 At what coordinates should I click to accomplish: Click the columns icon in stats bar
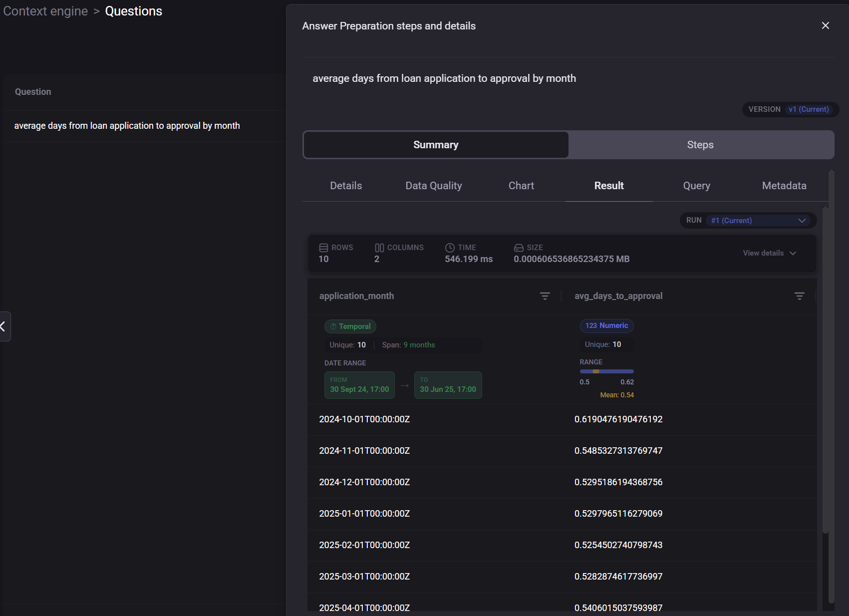[x=379, y=248]
